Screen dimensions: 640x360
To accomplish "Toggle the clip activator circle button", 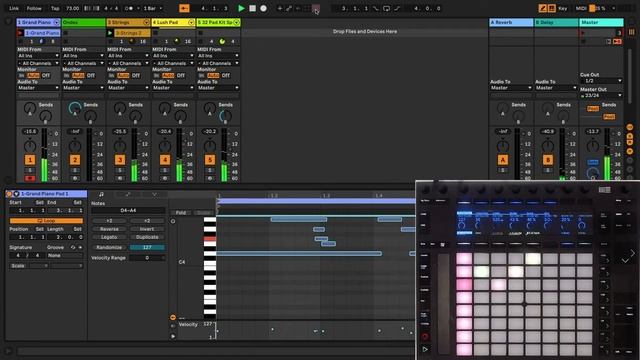I will pos(9,194).
